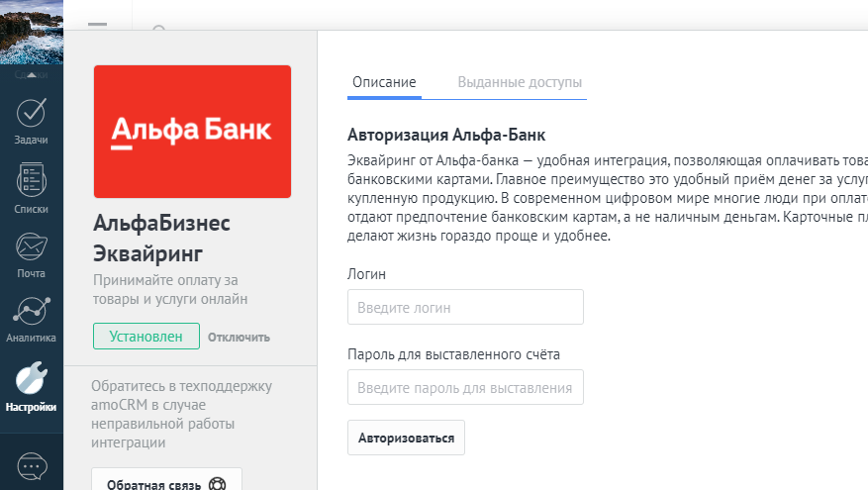Click the green Установлен status button
This screenshot has height=490, width=868.
point(146,337)
